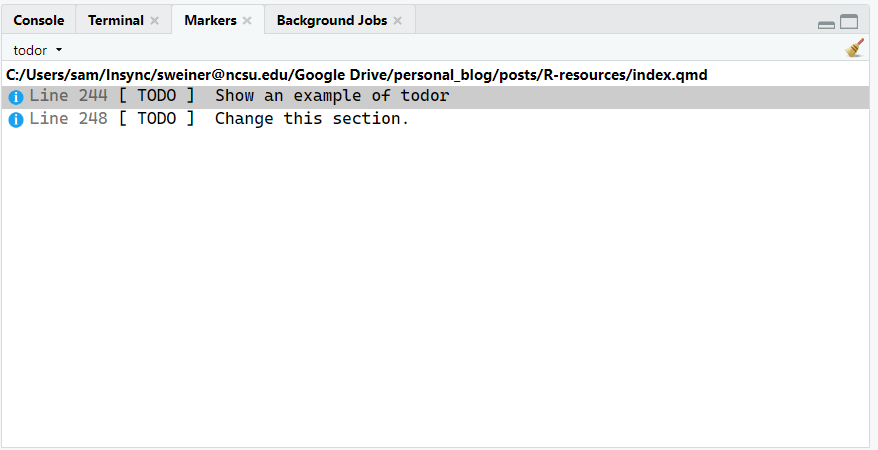Screen dimensions: 878x450
Task: Clear markers with the broom icon
Action: click(854, 48)
